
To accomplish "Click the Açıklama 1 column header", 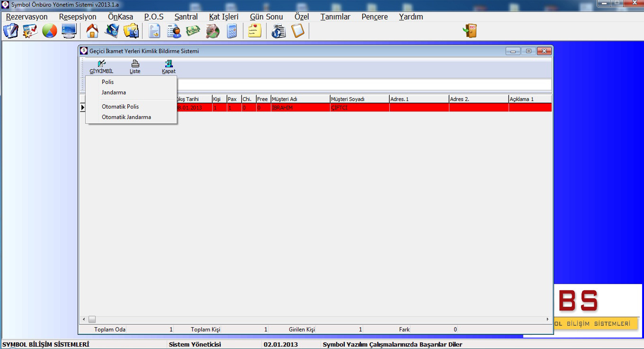I will point(530,99).
